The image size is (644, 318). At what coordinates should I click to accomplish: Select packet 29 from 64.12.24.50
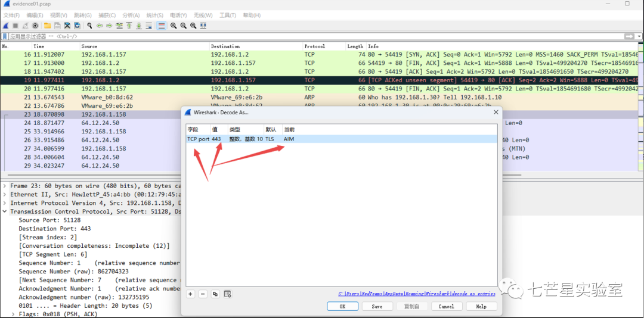pos(91,166)
